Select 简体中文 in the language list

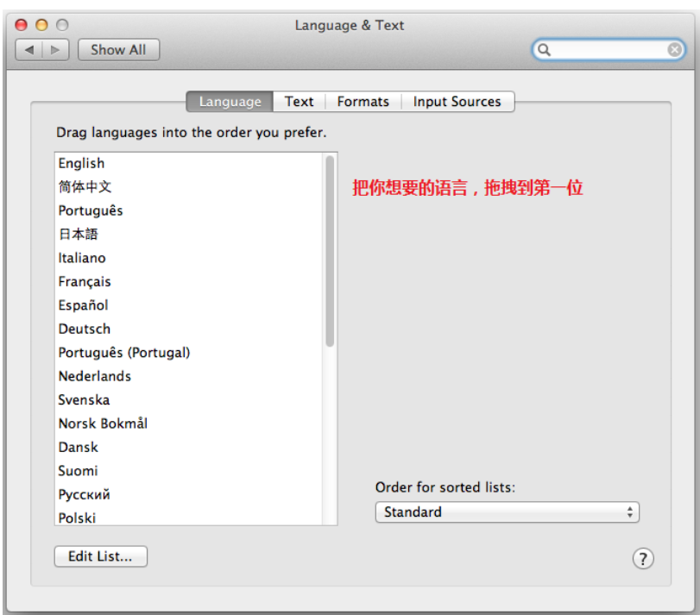85,186
